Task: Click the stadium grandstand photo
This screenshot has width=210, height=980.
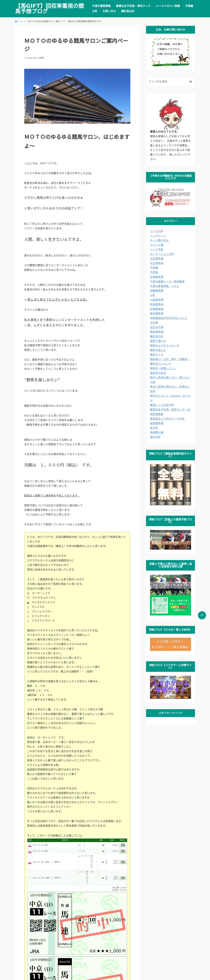Action: (x=77, y=96)
